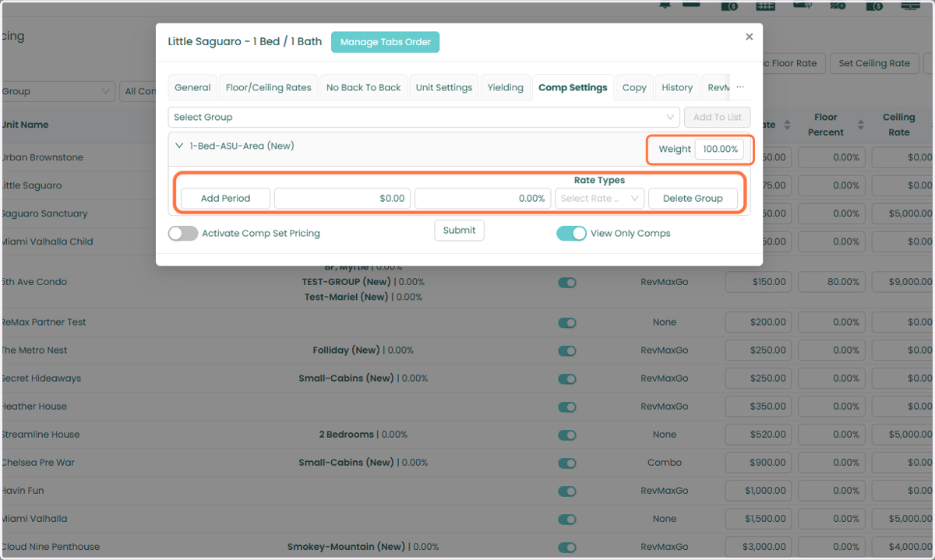
Task: Click the Urban Brownstone unit name
Action: coord(42,157)
